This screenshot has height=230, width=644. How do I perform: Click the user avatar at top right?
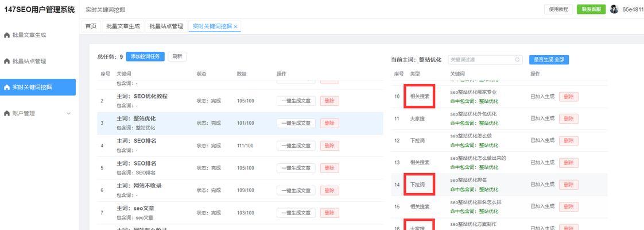614,9
